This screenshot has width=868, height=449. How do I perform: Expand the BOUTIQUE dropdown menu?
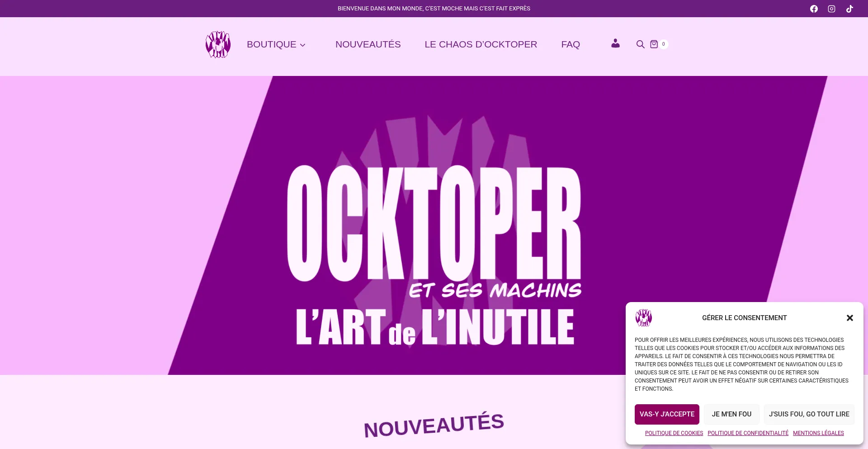276,44
